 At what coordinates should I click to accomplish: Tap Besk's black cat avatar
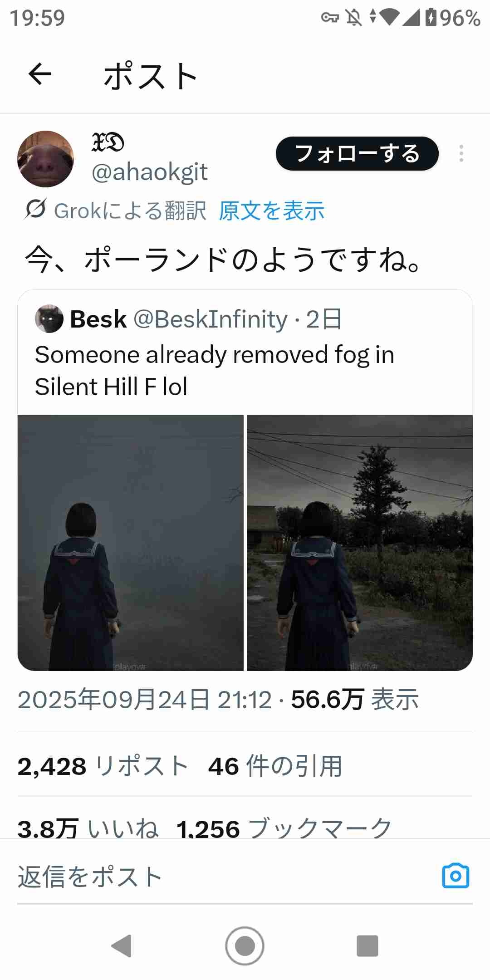[x=49, y=318]
